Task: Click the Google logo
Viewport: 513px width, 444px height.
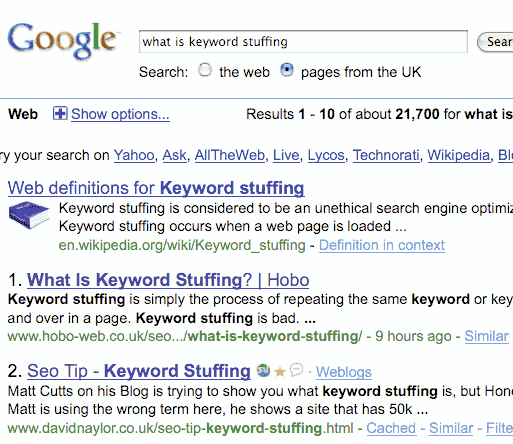Action: tap(62, 41)
